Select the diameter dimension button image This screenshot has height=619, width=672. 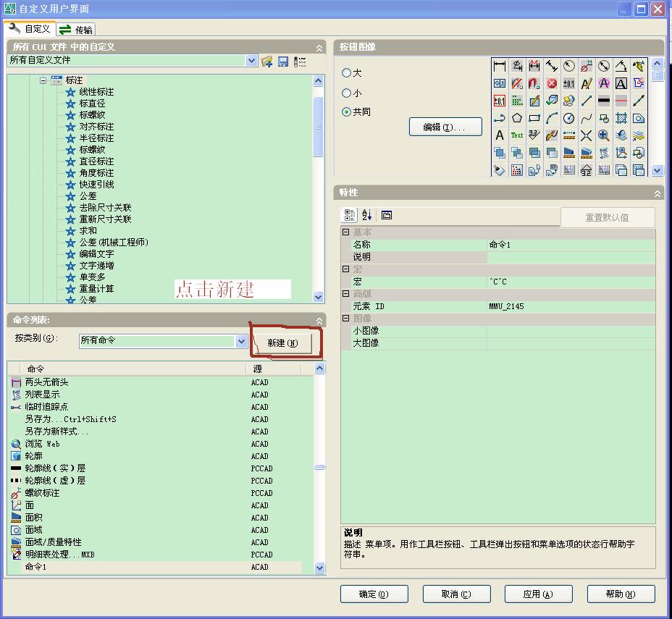[x=604, y=66]
